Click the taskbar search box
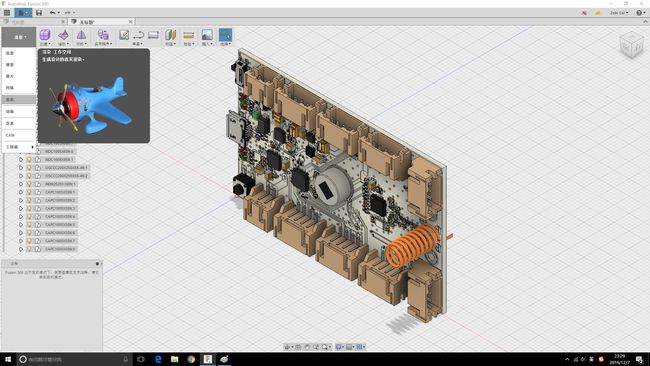This screenshot has width=650, height=366. coord(74,359)
